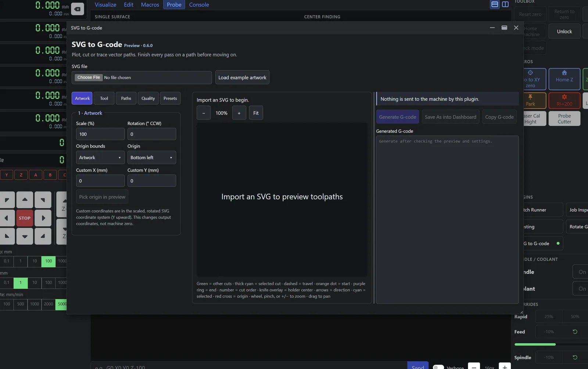Click Load example artwork
The image size is (588, 369).
pos(242,77)
